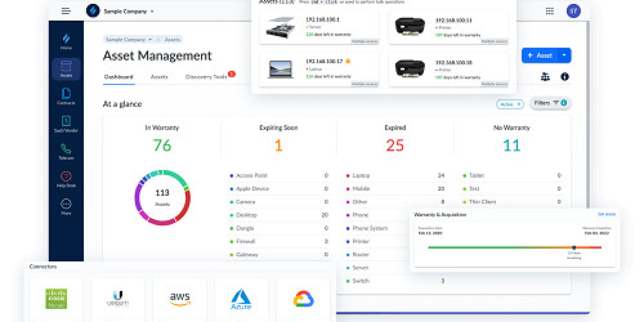The height and width of the screenshot is (322, 644).
Task: Select the AWS connector card
Action: click(180, 298)
